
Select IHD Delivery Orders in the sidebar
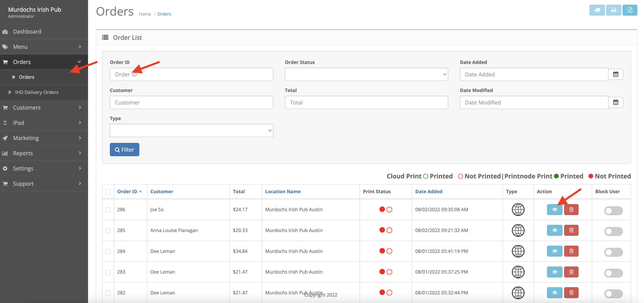pyautogui.click(x=36, y=92)
